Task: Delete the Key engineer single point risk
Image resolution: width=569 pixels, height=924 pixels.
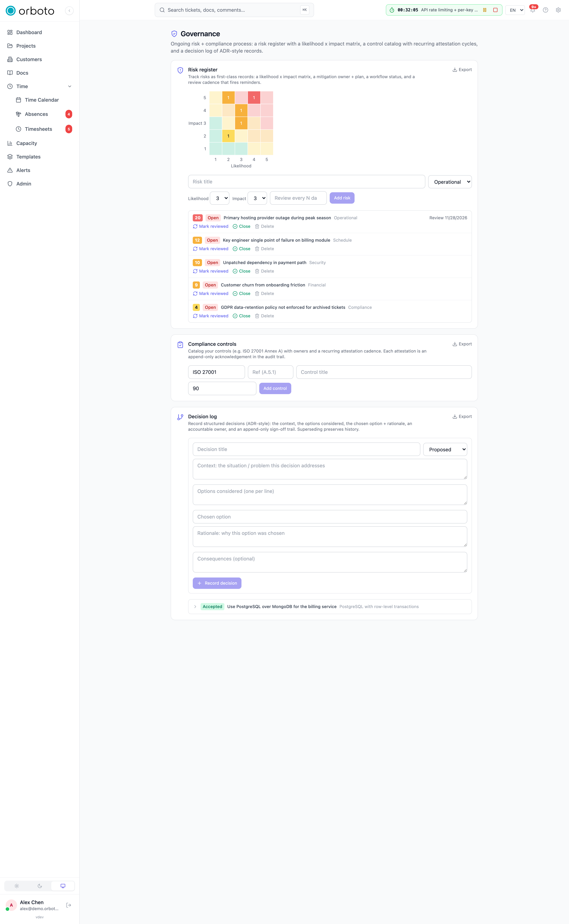Action: click(x=265, y=249)
